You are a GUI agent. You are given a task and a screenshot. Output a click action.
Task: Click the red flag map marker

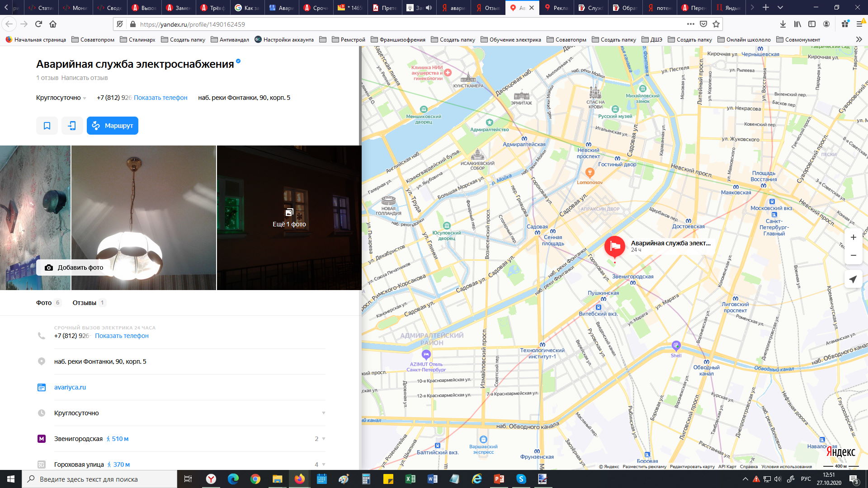click(614, 247)
